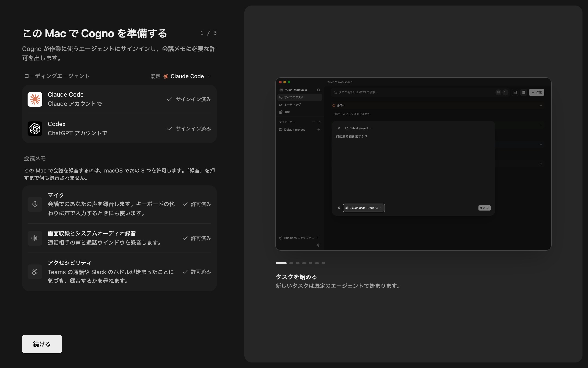This screenshot has height=368, width=588.
Task: Click the タスクを始める caption heading
Action: (296, 277)
